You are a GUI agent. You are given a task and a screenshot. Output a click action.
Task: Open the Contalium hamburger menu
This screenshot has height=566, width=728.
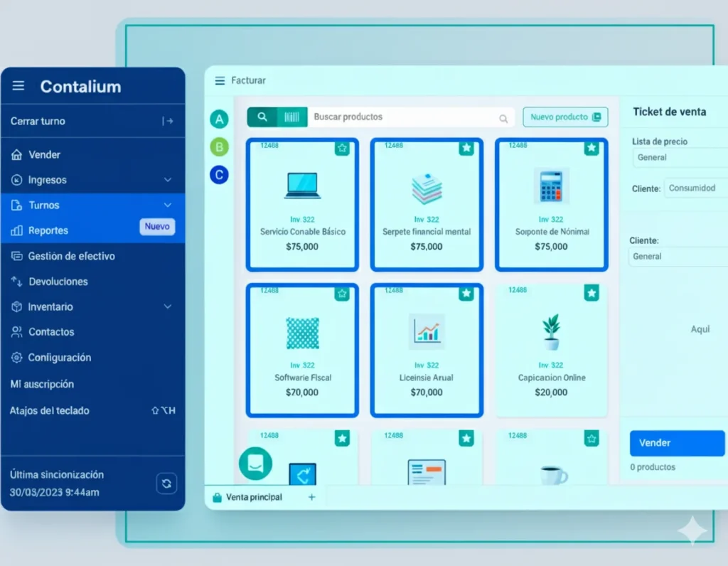tap(18, 86)
